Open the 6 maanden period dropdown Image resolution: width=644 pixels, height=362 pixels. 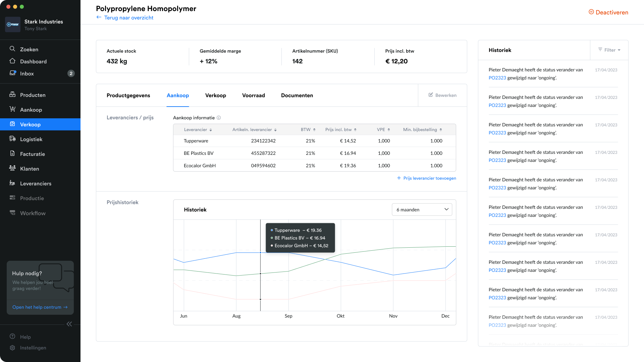tap(422, 209)
